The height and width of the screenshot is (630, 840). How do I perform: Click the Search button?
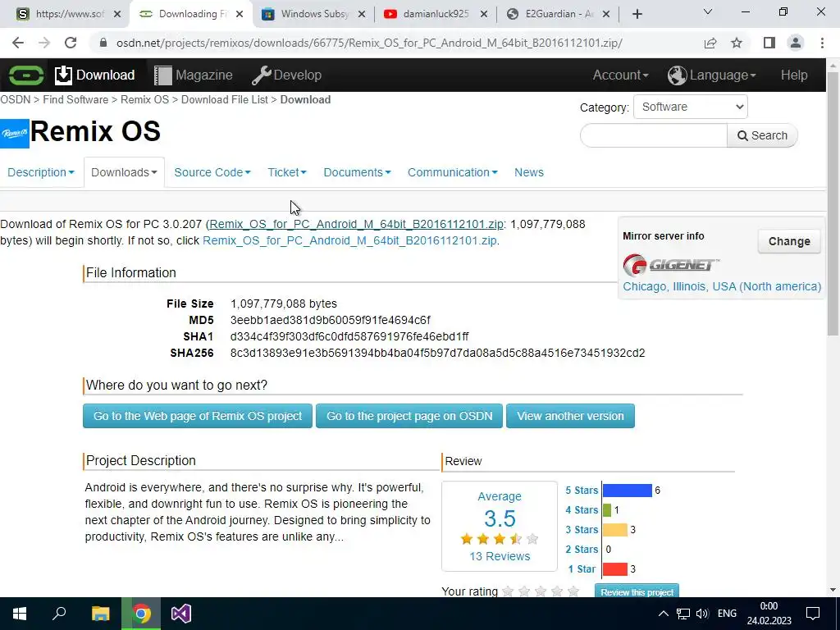(x=762, y=135)
